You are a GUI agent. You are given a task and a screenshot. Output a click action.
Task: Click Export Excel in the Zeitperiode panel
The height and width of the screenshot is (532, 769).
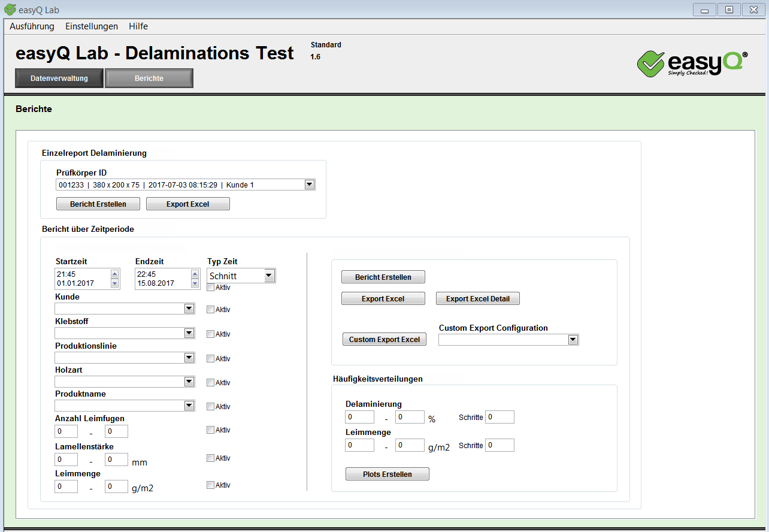coord(383,299)
